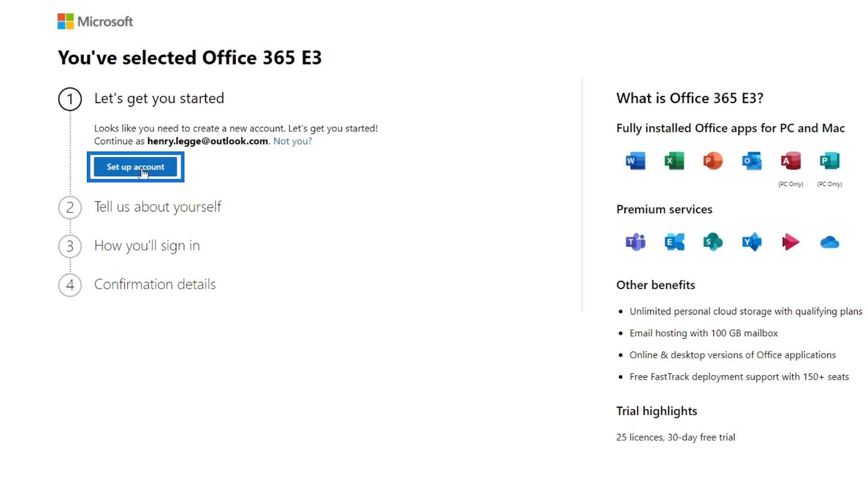Click 'What is Office 365 E3?' heading

(x=690, y=98)
